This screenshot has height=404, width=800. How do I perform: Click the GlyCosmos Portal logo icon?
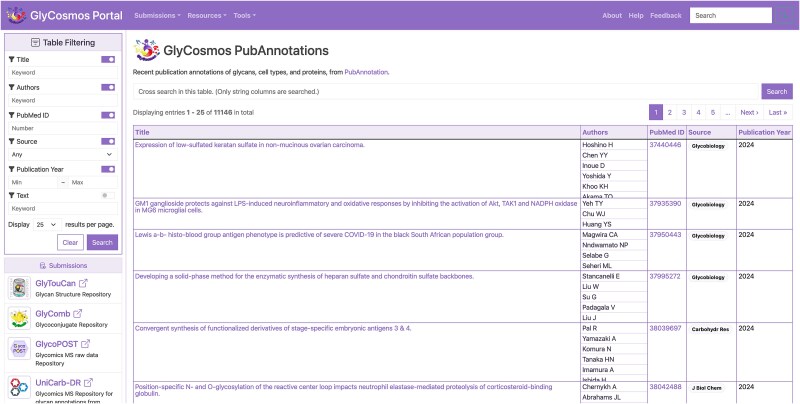pos(15,15)
